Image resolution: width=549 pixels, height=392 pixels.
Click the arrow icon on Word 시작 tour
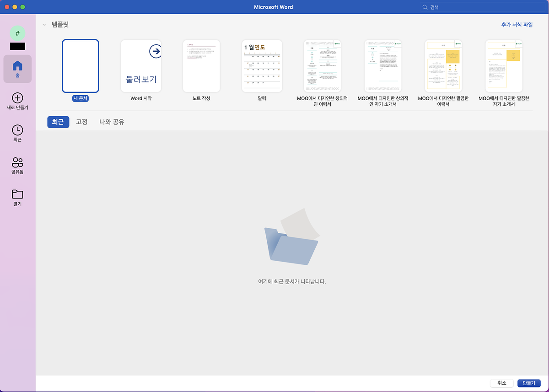pos(156,52)
